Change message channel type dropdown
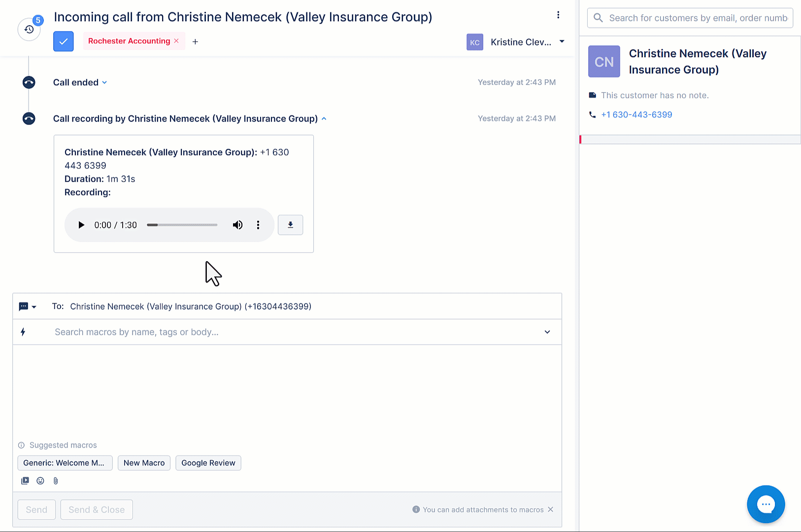Viewport: 801px width, 532px height. (x=28, y=307)
